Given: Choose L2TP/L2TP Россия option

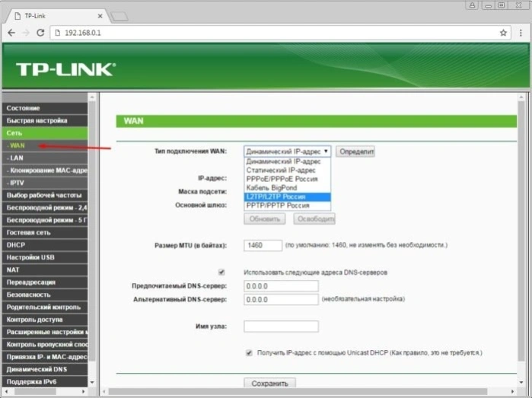Looking at the screenshot, I should [x=288, y=197].
